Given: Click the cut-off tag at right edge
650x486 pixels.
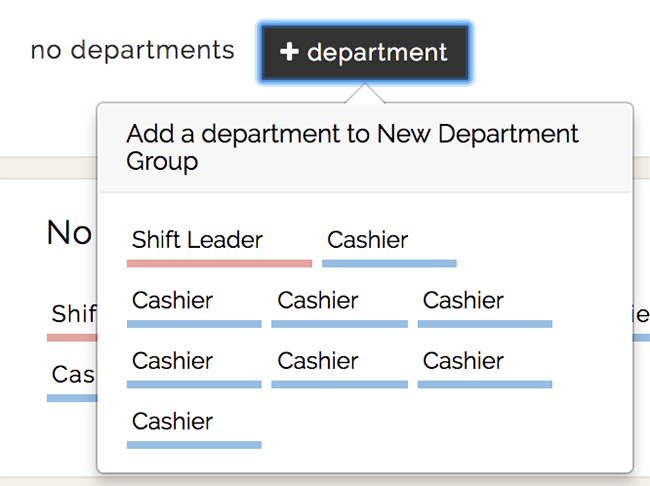Looking at the screenshot, I should tap(640, 315).
